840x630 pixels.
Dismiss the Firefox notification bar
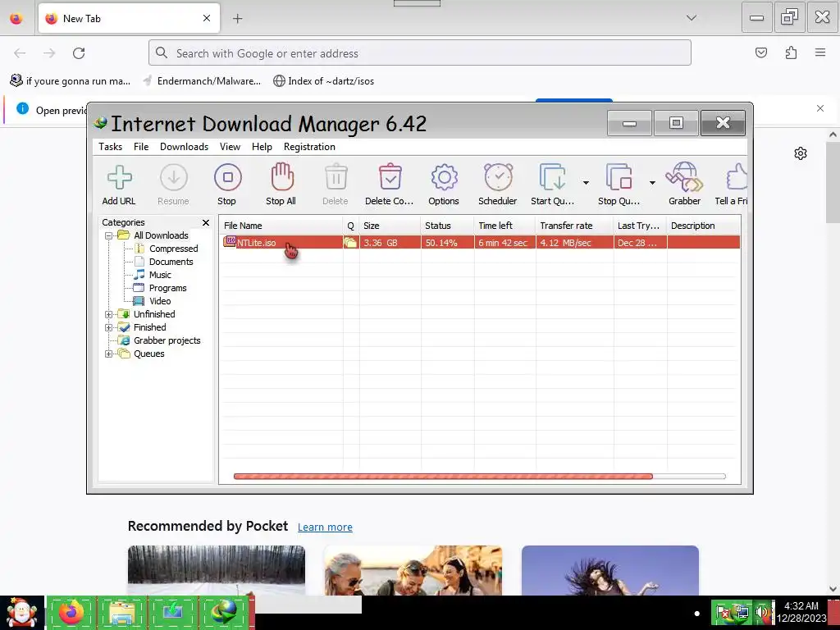[820, 109]
